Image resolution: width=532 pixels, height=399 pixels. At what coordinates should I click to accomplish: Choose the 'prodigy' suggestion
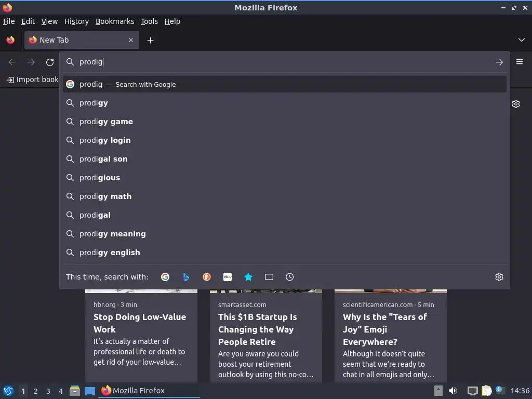[285, 103]
